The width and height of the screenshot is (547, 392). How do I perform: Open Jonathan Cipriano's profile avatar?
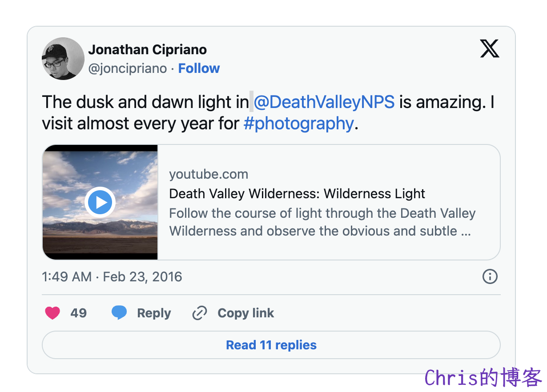pyautogui.click(x=63, y=59)
